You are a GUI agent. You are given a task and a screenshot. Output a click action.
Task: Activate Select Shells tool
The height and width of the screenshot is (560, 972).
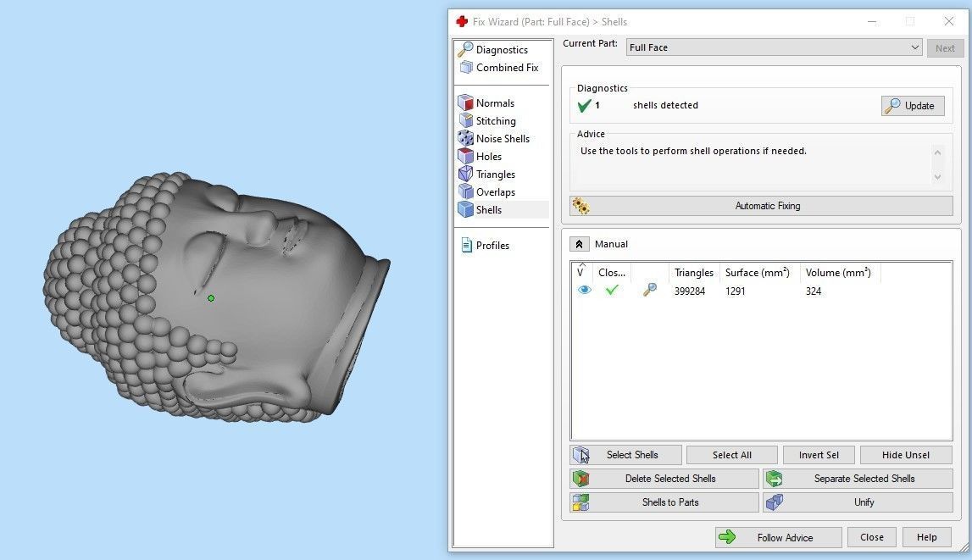click(625, 455)
